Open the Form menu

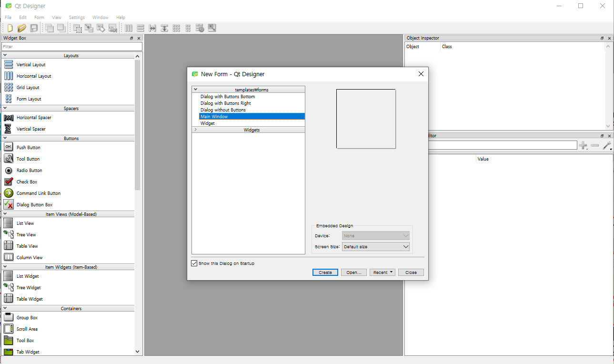pyautogui.click(x=39, y=18)
